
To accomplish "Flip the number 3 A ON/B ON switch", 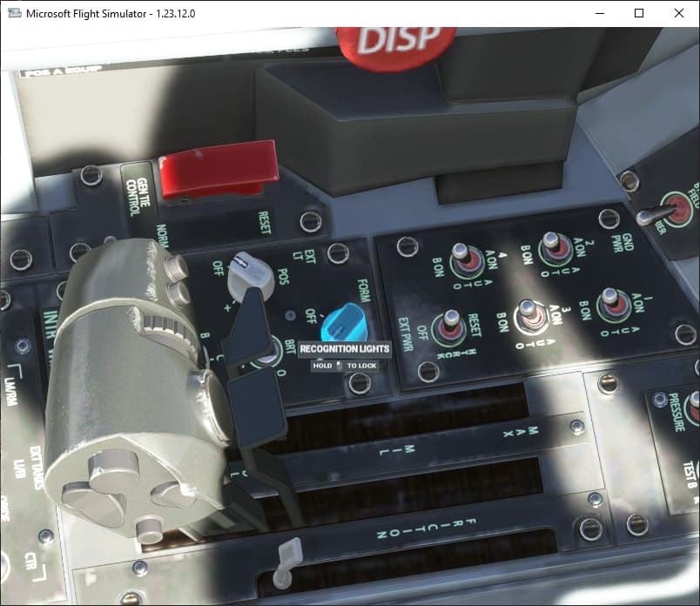I will tap(531, 315).
